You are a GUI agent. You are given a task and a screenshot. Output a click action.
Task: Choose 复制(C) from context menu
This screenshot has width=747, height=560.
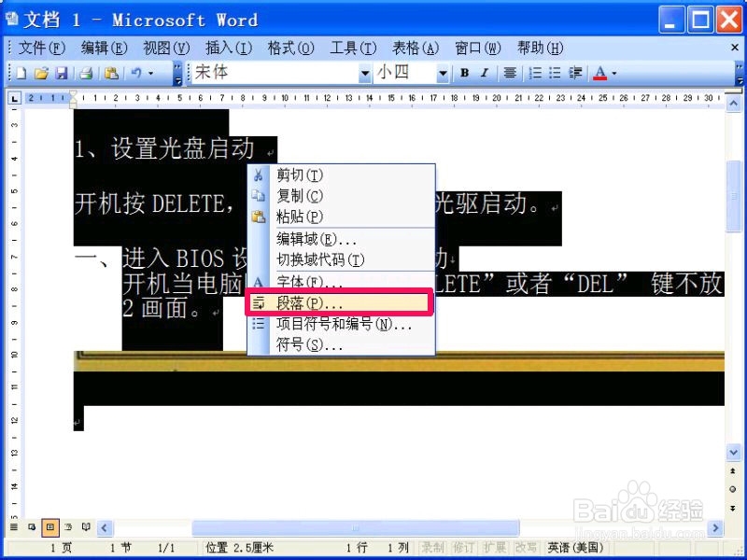click(341, 196)
